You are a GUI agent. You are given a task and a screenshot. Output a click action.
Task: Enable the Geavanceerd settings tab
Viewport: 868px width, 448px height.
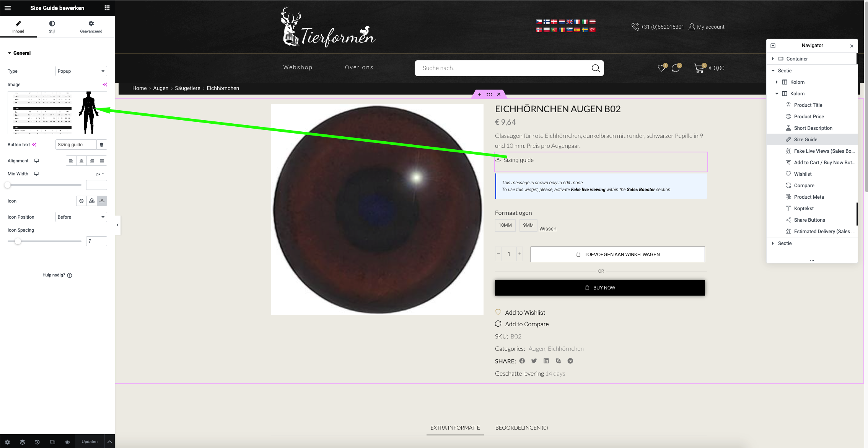91,26
